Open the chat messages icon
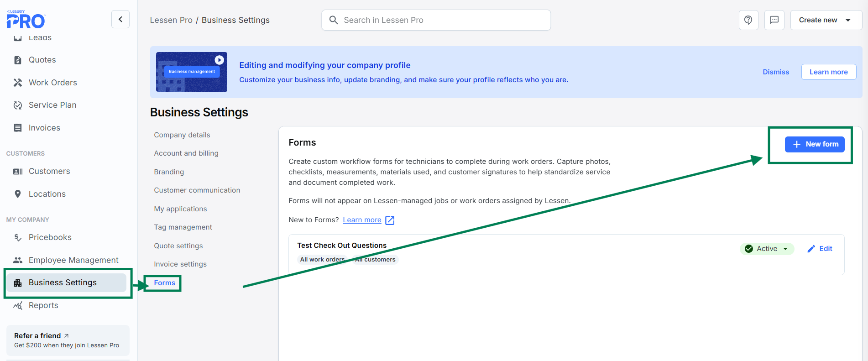868x361 pixels. [774, 20]
